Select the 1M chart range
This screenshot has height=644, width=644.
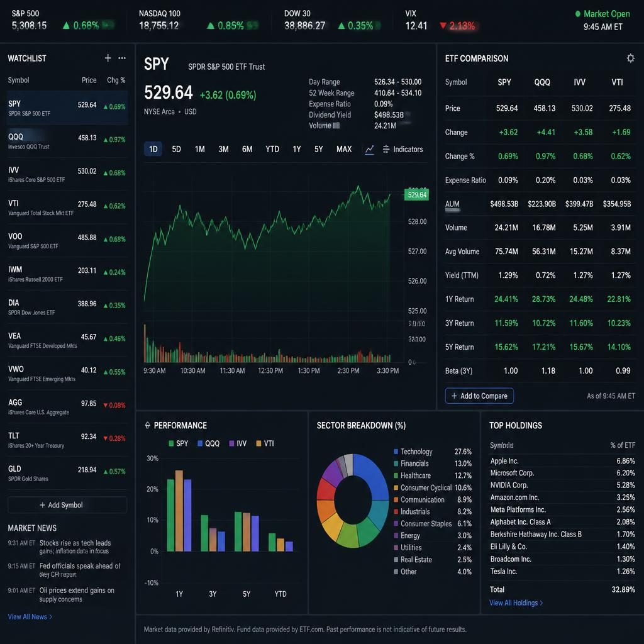(x=199, y=149)
